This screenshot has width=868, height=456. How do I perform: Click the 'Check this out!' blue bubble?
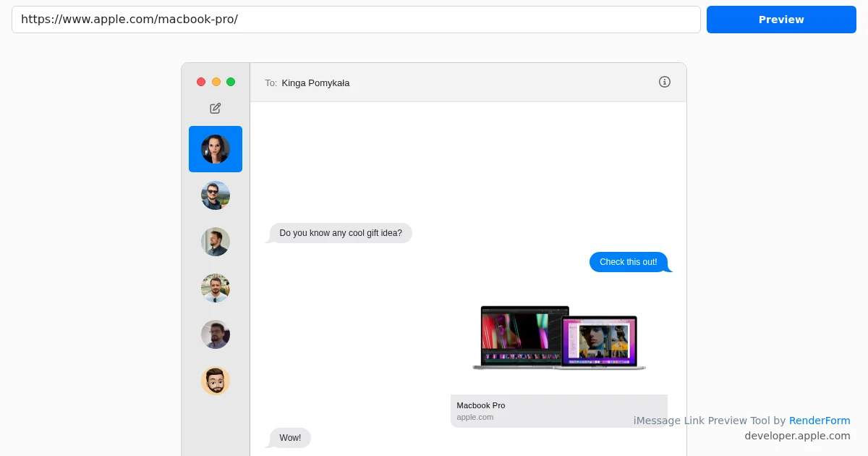pos(629,262)
